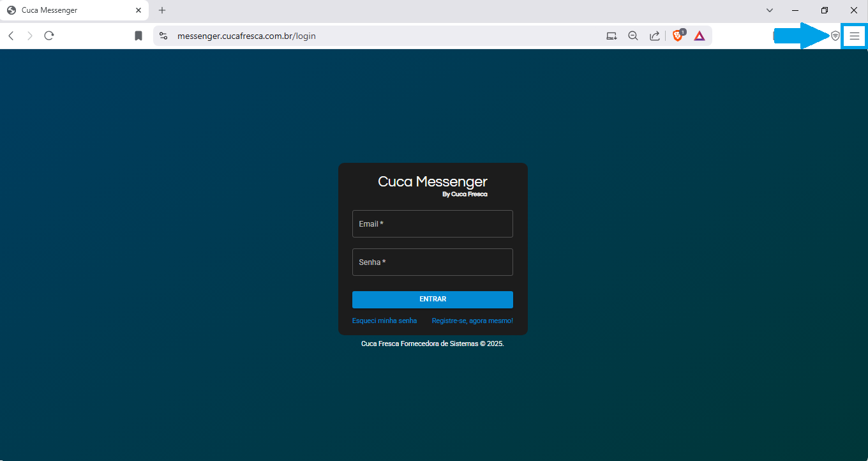Select the Cuca Messenger tab

75,10
